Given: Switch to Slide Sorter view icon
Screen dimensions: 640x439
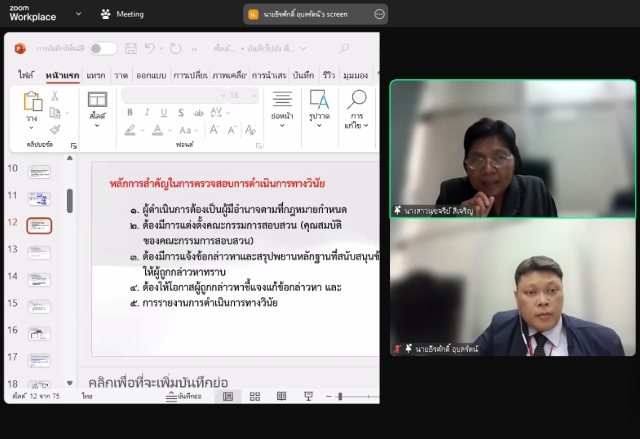Looking at the screenshot, I should [255, 396].
